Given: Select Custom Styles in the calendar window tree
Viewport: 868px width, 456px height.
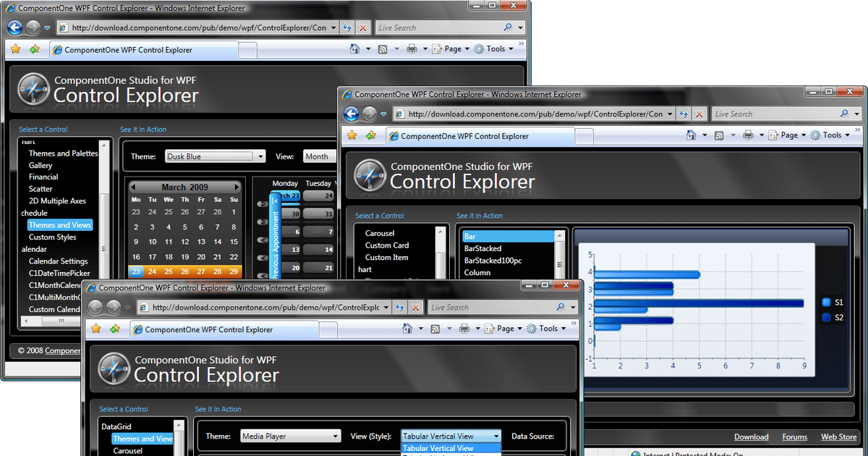Looking at the screenshot, I should pyautogui.click(x=52, y=237).
